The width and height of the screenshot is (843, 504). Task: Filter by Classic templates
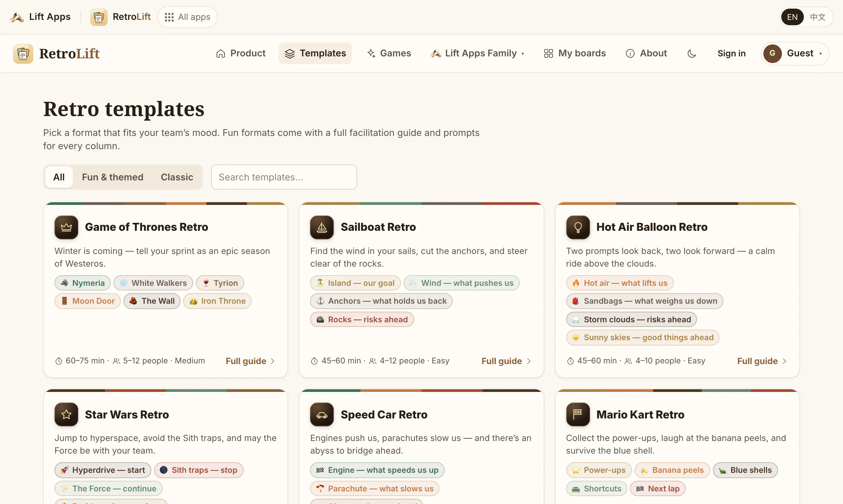(177, 177)
